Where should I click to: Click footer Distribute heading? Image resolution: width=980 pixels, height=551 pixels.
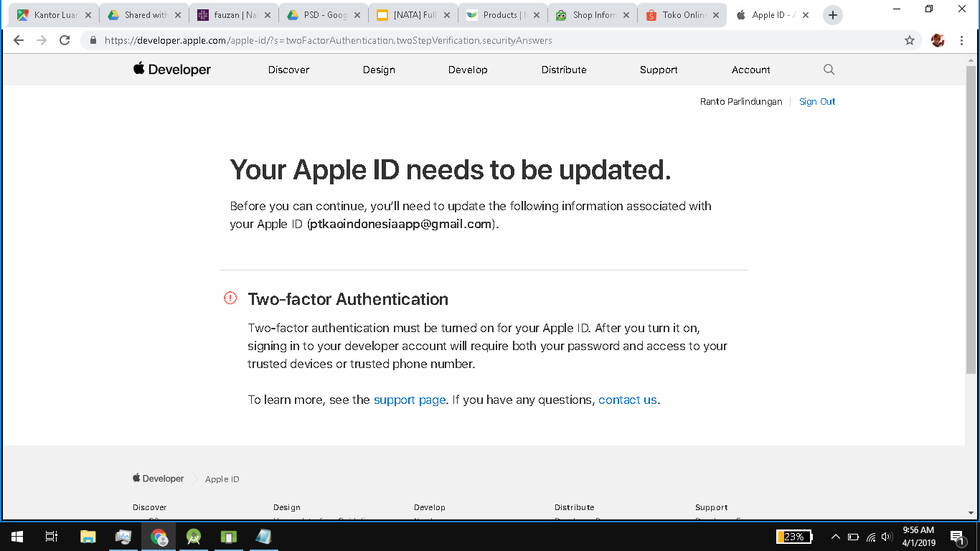click(575, 507)
